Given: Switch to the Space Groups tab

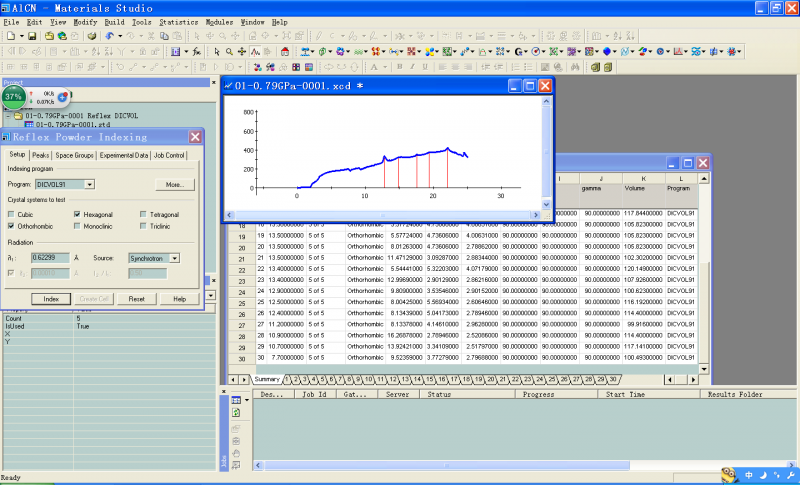Looking at the screenshot, I should point(74,155).
